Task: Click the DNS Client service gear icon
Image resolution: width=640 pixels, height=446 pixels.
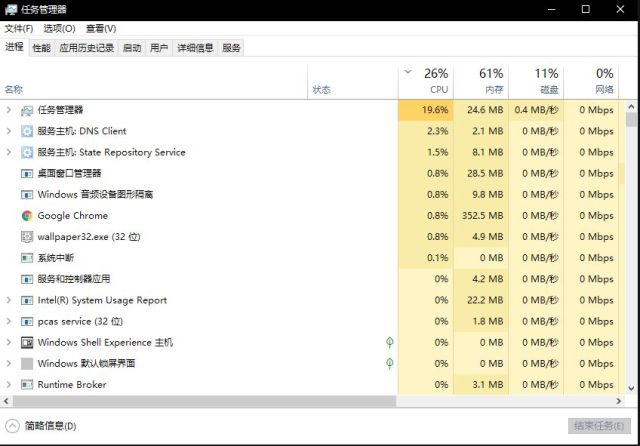Action: click(x=27, y=131)
